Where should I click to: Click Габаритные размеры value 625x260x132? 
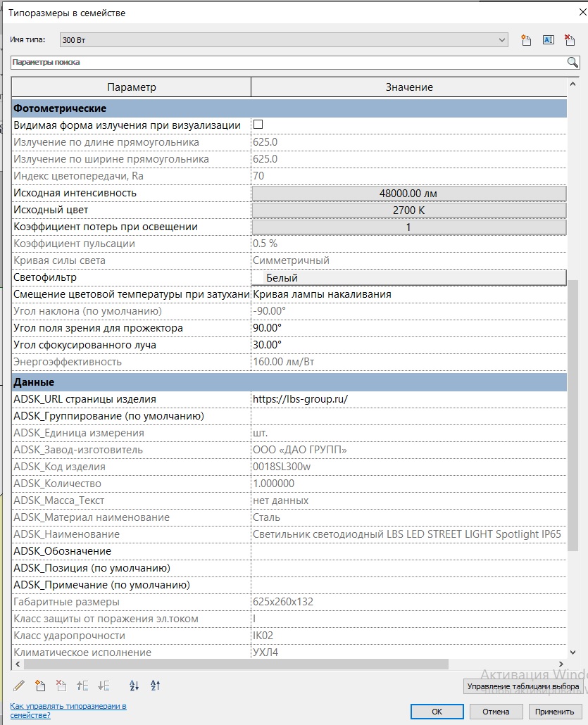283,602
